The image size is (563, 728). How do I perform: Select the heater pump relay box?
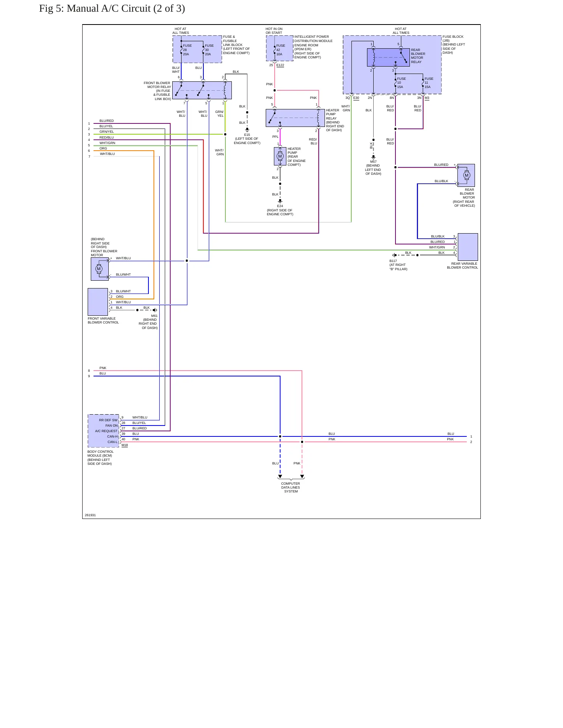click(295, 118)
